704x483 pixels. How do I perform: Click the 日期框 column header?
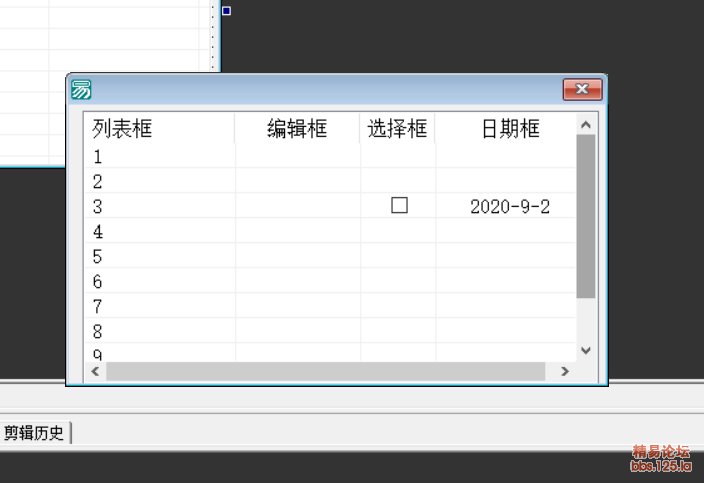click(506, 128)
